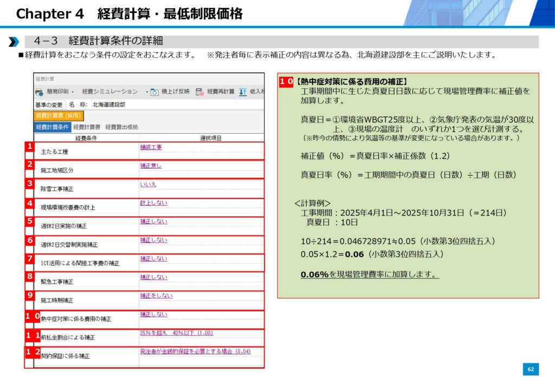
Task: Open the 簡易印刷 dropdown arrow
Action: coord(74,92)
